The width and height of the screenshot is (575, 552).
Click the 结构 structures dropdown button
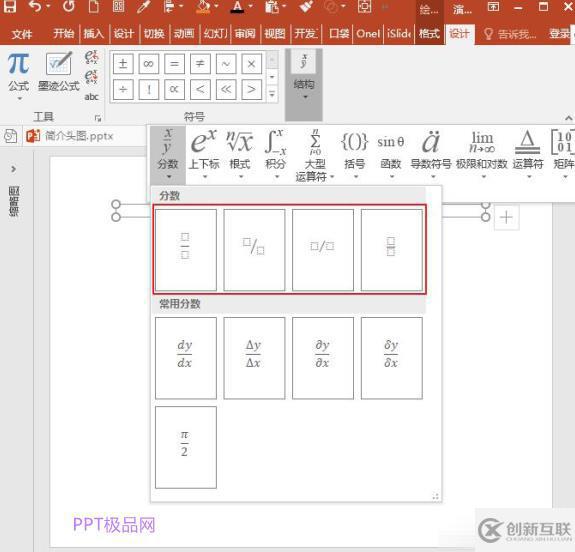click(x=304, y=84)
